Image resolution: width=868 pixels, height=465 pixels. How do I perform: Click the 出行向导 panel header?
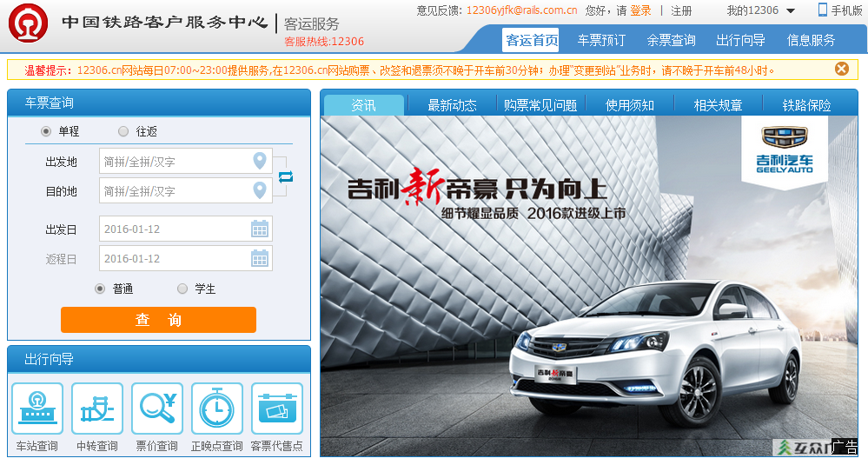click(x=159, y=359)
